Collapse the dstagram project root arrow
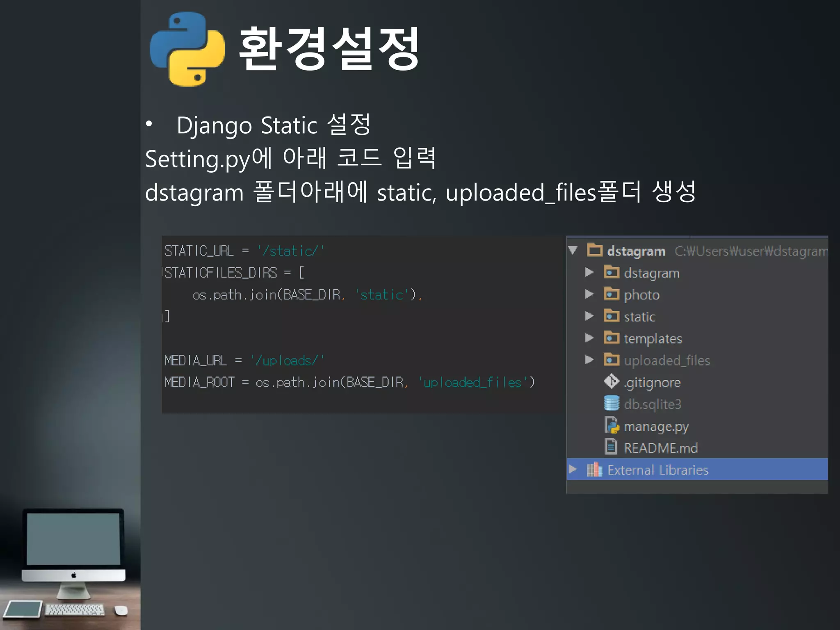 click(x=573, y=250)
